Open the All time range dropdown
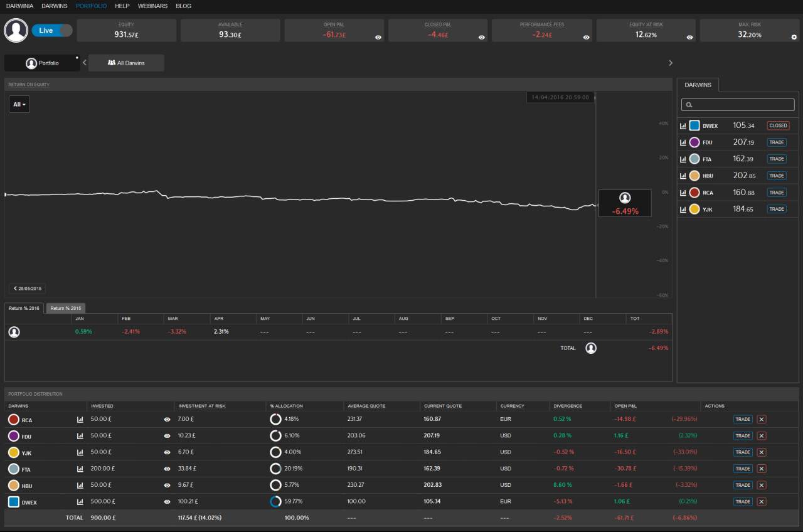The image size is (803, 532). pyautogui.click(x=19, y=104)
